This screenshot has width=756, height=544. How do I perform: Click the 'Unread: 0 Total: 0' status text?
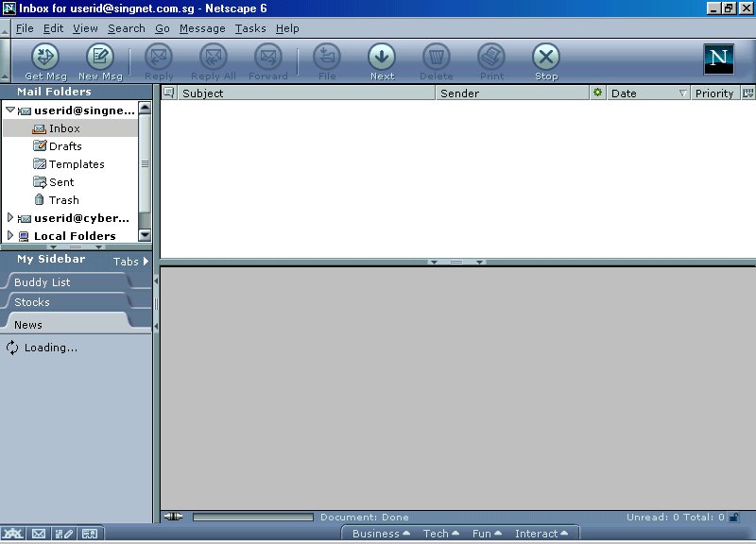pyautogui.click(x=675, y=517)
